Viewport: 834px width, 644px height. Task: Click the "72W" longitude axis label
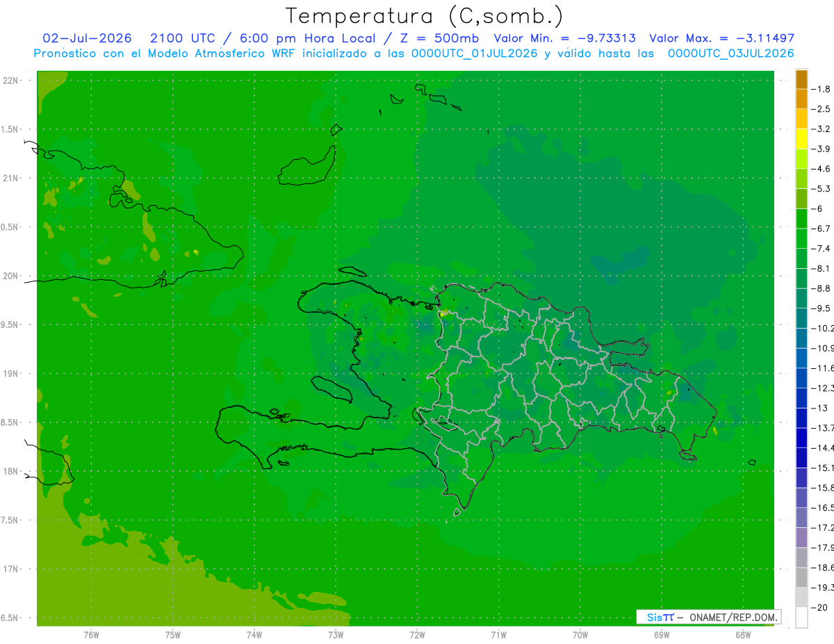(x=417, y=635)
